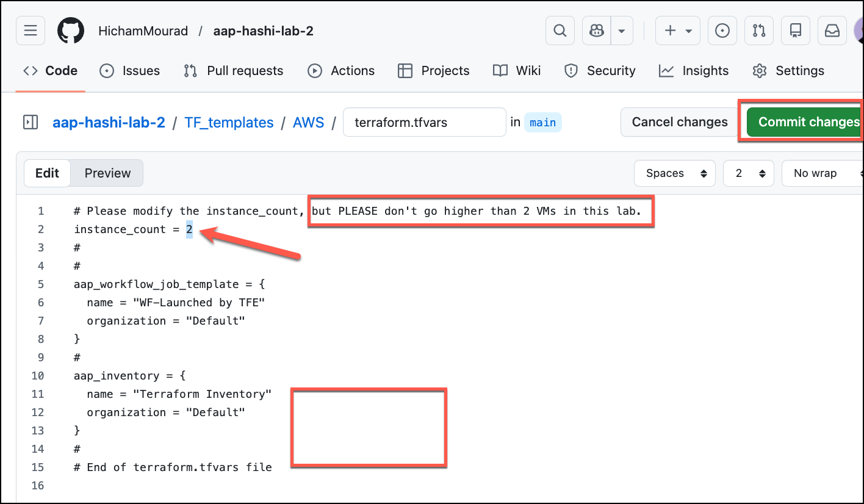Viewport: 864px width, 504px height.
Task: Open the Issues icon in header
Action: (722, 31)
